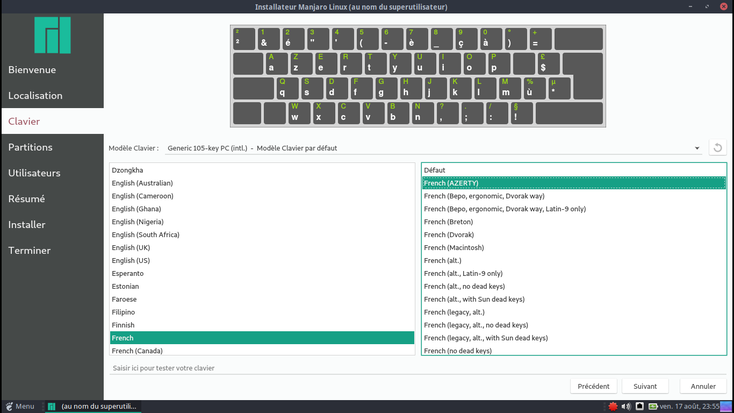Go to the Résumé step

tap(52, 199)
